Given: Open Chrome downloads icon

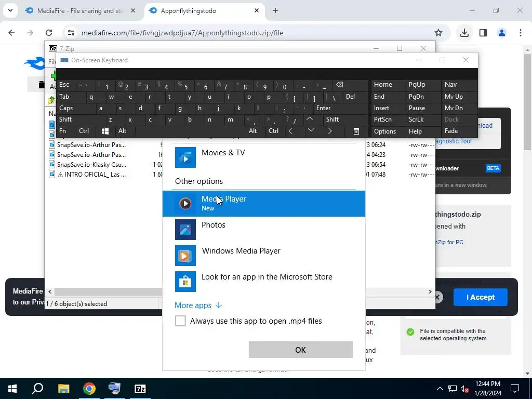Looking at the screenshot, I should tap(464, 33).
